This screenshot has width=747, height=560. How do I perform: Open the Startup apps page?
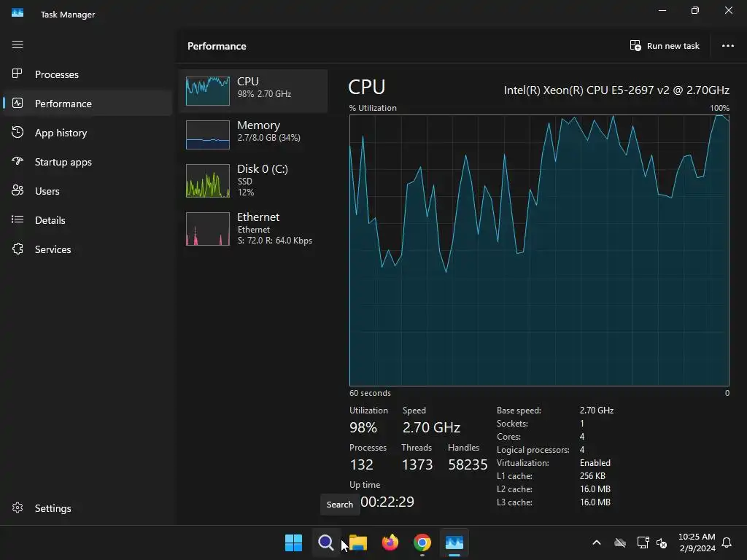[63, 162]
